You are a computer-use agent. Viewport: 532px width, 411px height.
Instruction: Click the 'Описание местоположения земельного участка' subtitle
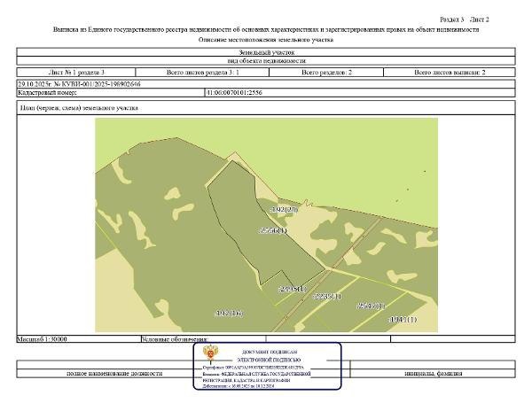point(266,40)
